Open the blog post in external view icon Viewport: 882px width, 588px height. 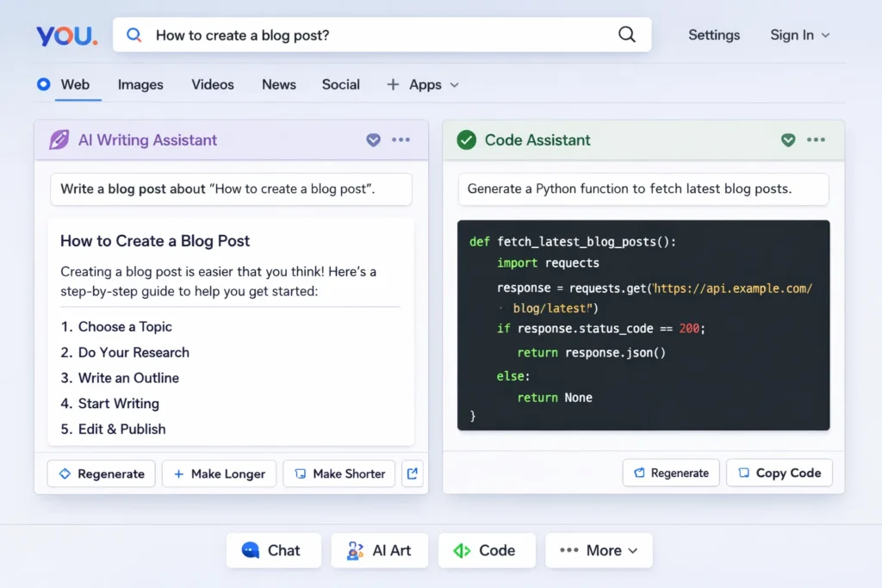[x=413, y=473]
